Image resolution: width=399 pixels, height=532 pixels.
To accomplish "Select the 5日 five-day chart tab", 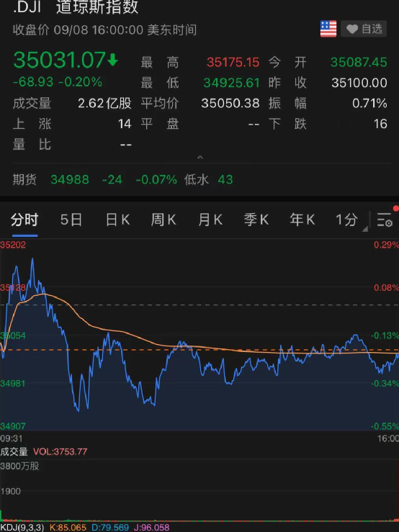I will (x=71, y=220).
